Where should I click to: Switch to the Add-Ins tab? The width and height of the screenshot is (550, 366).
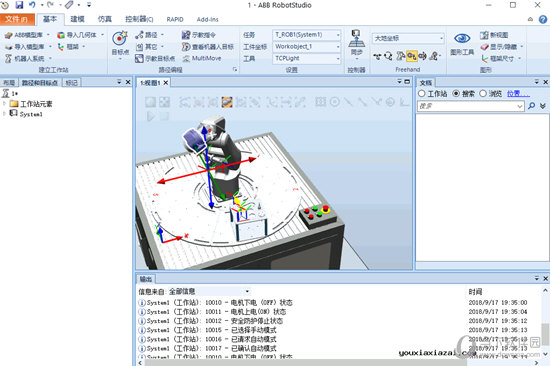click(x=207, y=19)
